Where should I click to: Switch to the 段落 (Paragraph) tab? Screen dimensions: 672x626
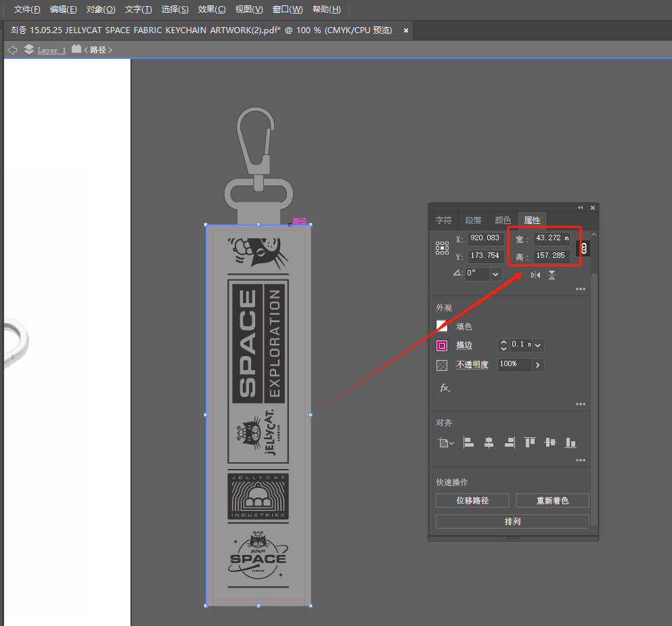point(473,220)
